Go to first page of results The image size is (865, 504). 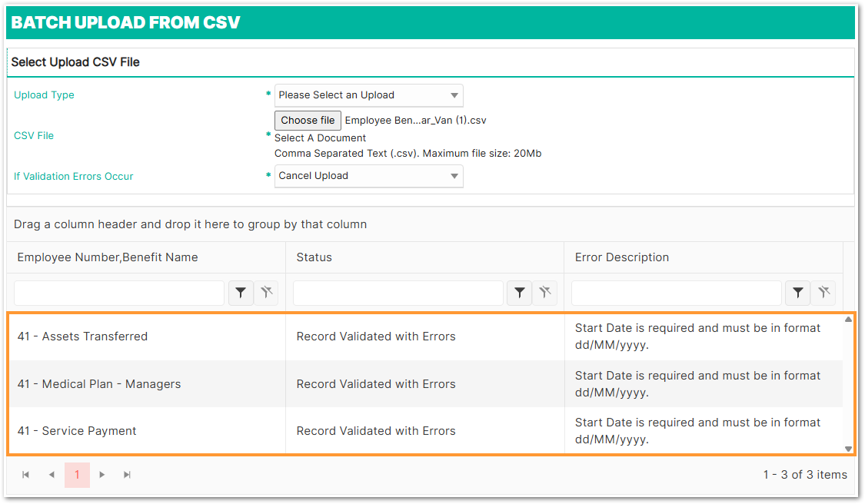click(x=25, y=475)
